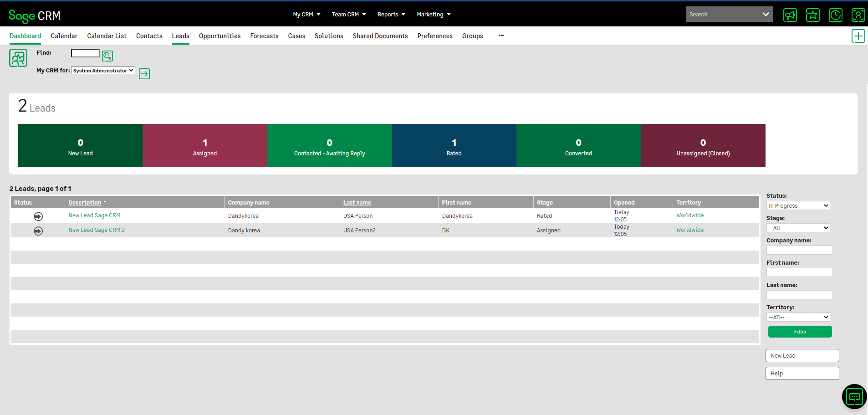This screenshot has height=415, width=868.
Task: Sort by Description column header
Action: click(85, 203)
